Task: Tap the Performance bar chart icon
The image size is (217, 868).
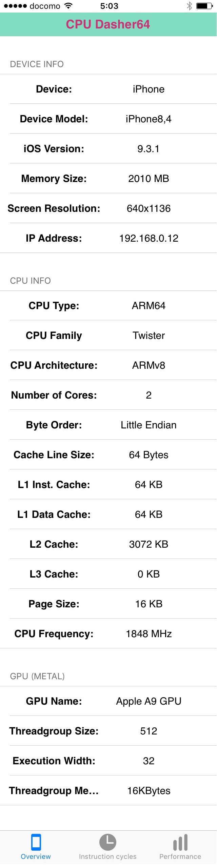Action: pos(180,842)
